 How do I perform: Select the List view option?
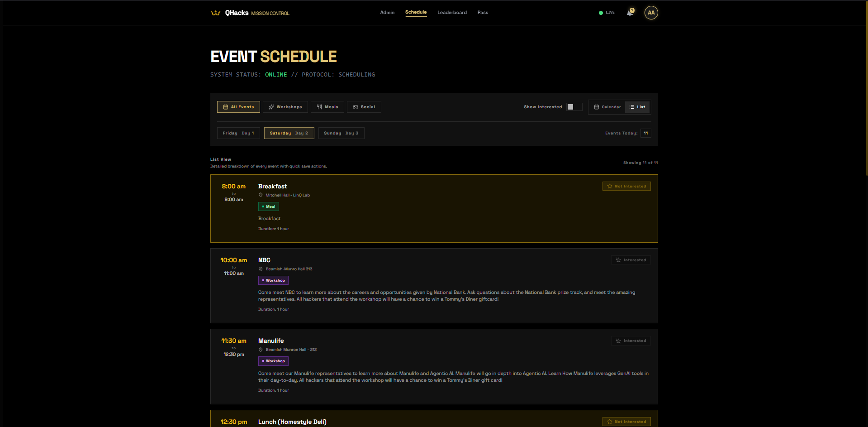coord(637,107)
